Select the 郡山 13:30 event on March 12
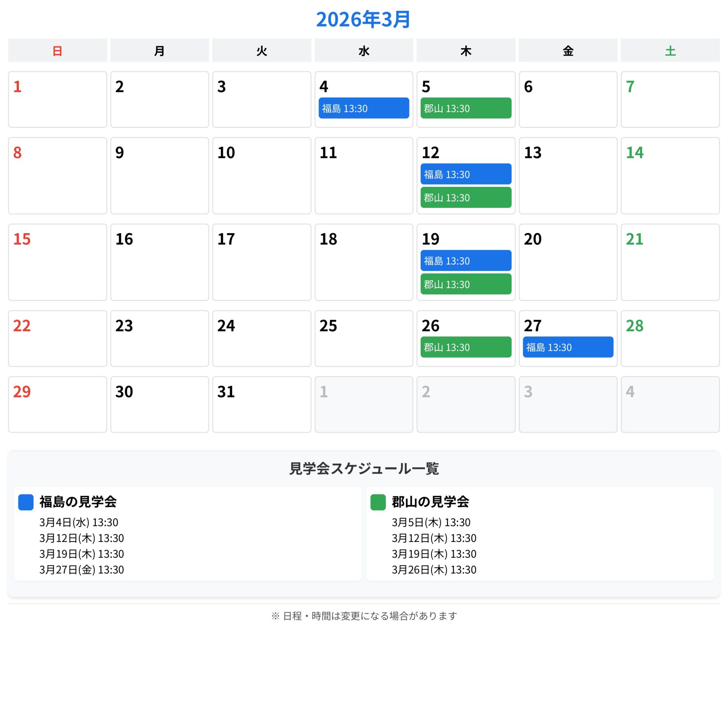728x728 pixels. coord(466,198)
